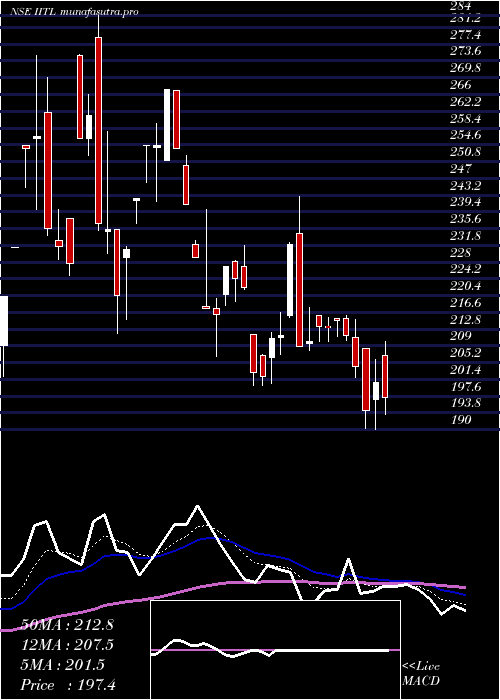Click the 266 price axis label
500x700 pixels.
(460, 85)
